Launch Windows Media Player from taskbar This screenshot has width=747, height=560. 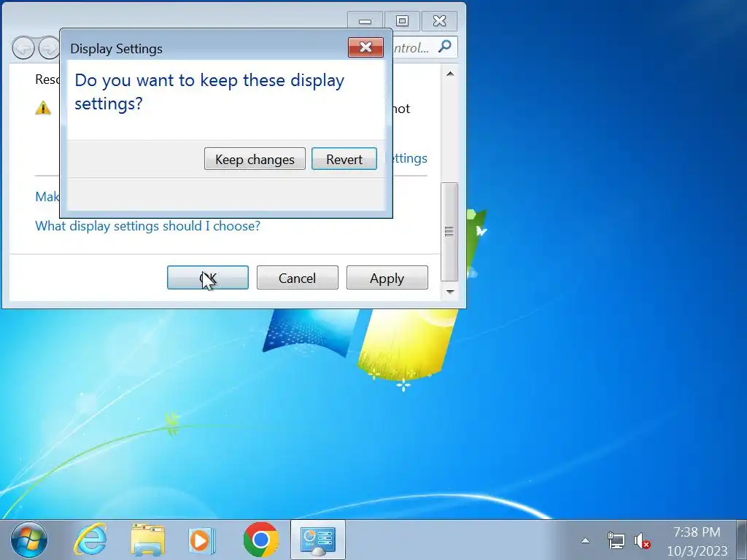(x=202, y=540)
